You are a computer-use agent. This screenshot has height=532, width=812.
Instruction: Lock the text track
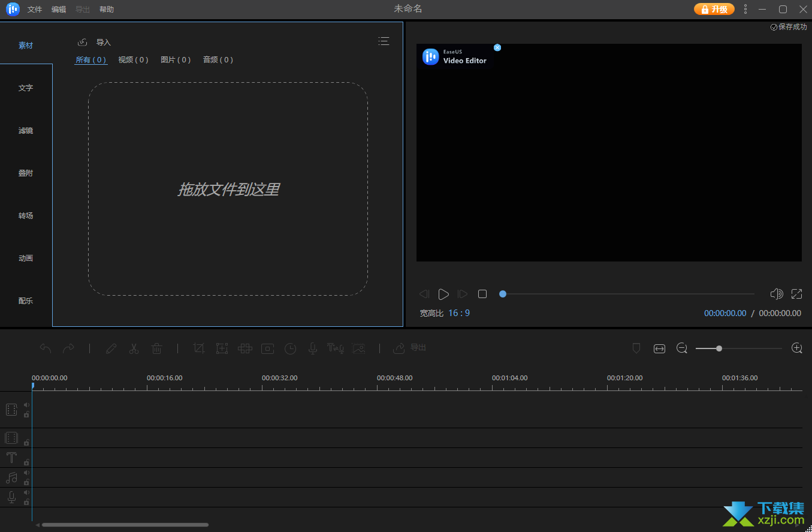26,462
